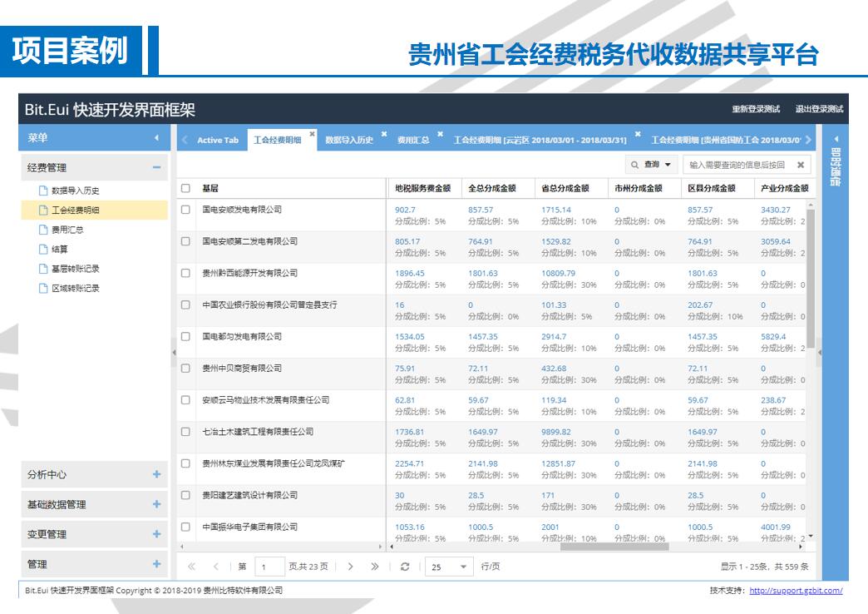The height and width of the screenshot is (614, 868).
Task: Go to the first page of results
Action: (x=191, y=567)
